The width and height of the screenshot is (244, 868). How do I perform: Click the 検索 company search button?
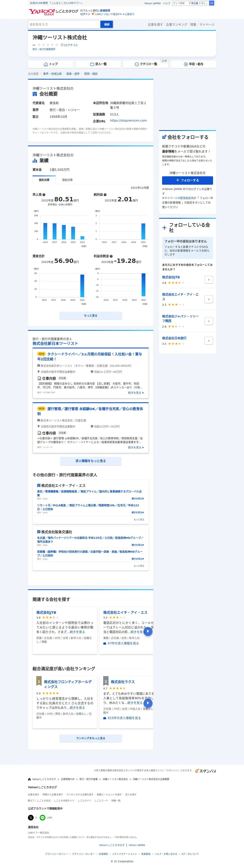tap(106, 24)
